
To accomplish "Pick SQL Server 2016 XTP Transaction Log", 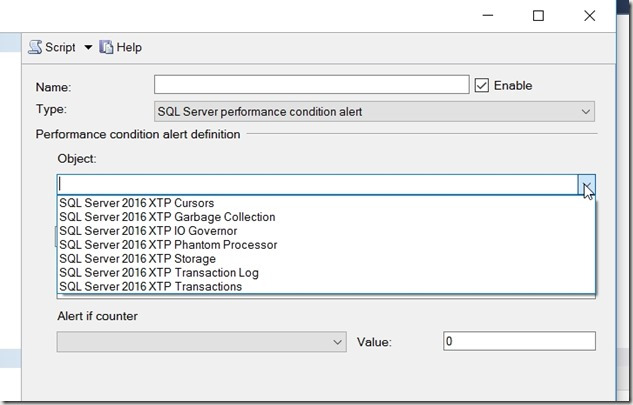I will [x=159, y=273].
